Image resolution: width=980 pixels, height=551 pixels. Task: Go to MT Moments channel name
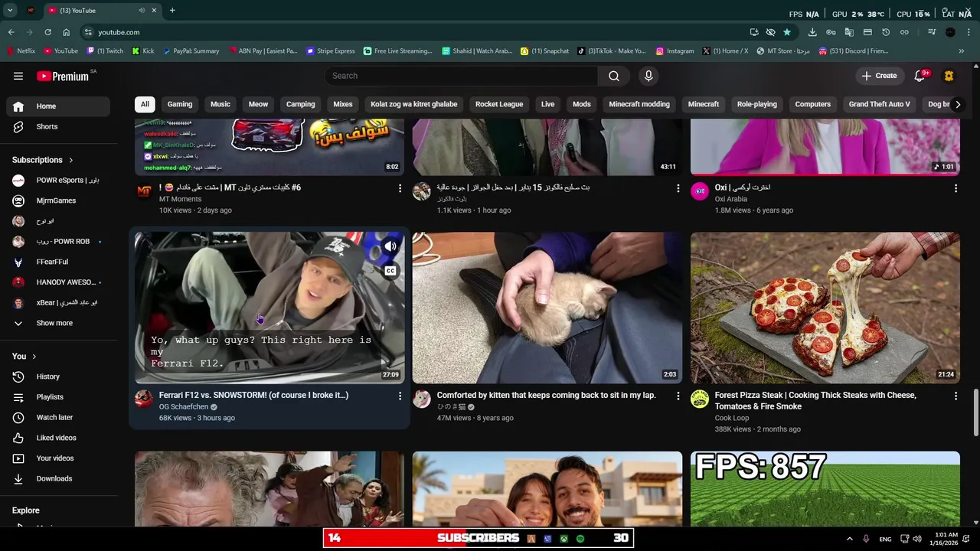click(x=181, y=199)
